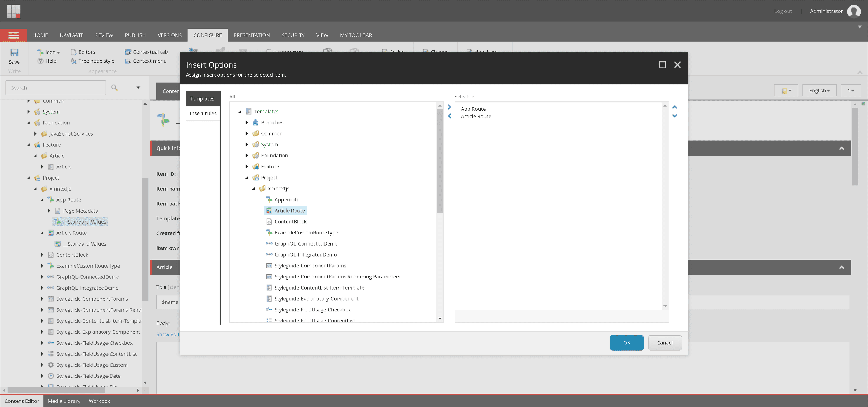Switch to the PUBLISH ribbon tab

pyautogui.click(x=135, y=35)
